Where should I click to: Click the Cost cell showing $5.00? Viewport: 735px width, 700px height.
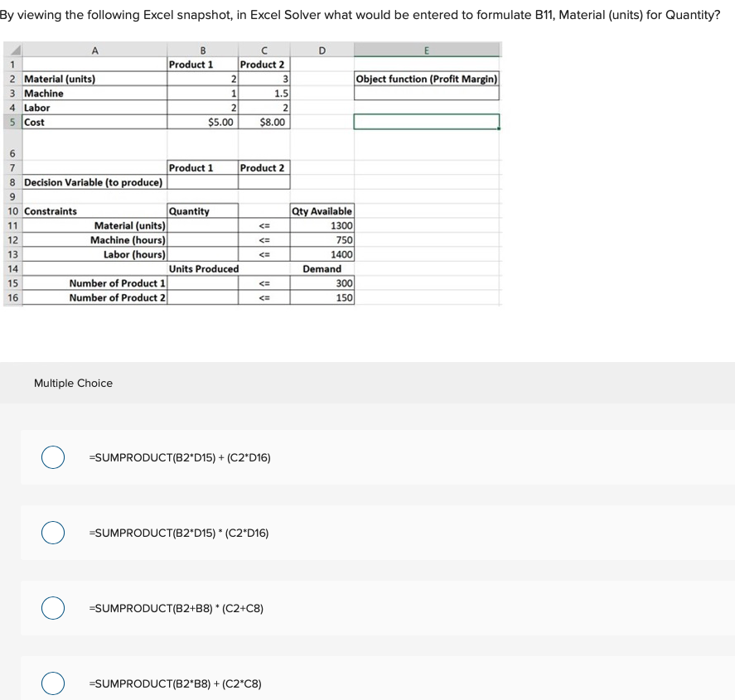tap(220, 121)
